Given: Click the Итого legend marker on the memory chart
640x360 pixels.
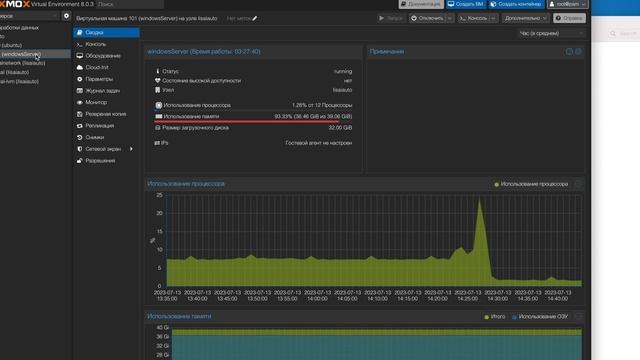Looking at the screenshot, I should tap(486, 317).
